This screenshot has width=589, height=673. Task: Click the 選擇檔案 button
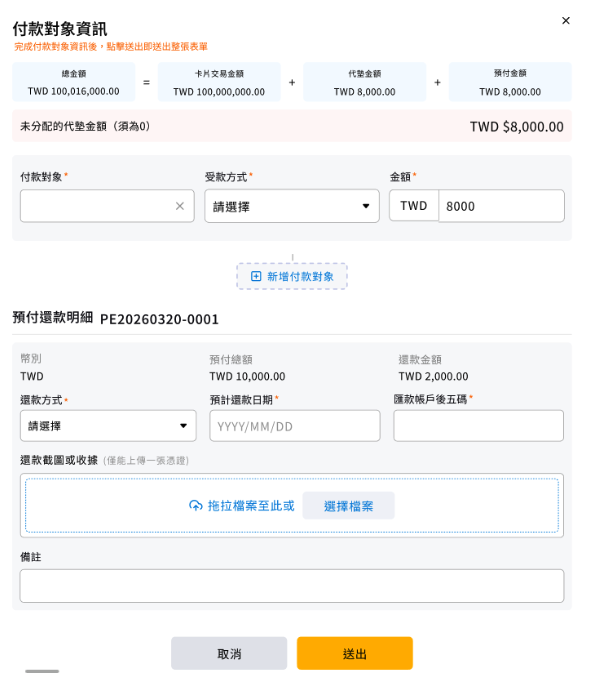[x=349, y=506]
